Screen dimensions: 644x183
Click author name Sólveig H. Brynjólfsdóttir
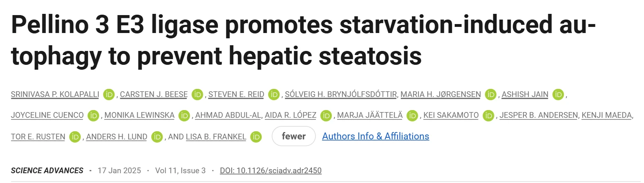340,95
